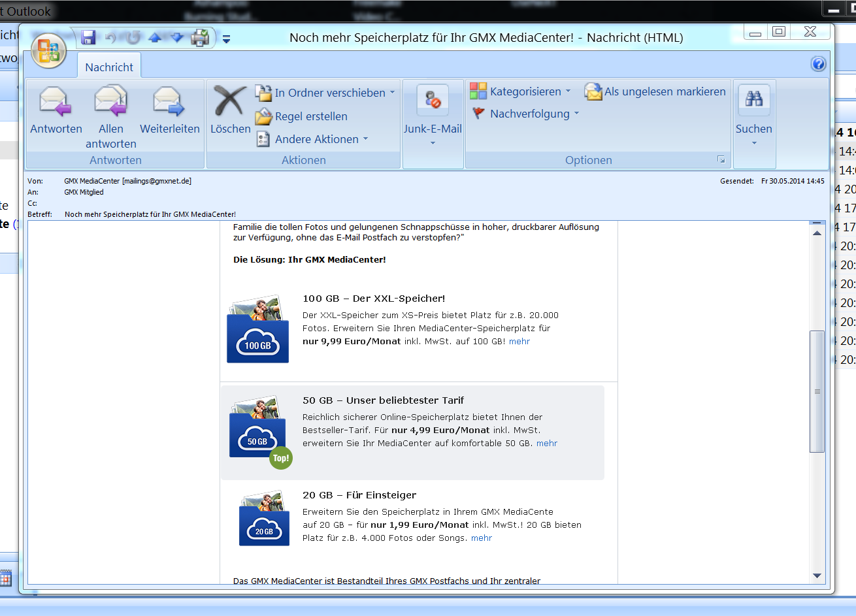Click the Regel erstellen icon
Viewport: 856px width, 616px height.
263,116
